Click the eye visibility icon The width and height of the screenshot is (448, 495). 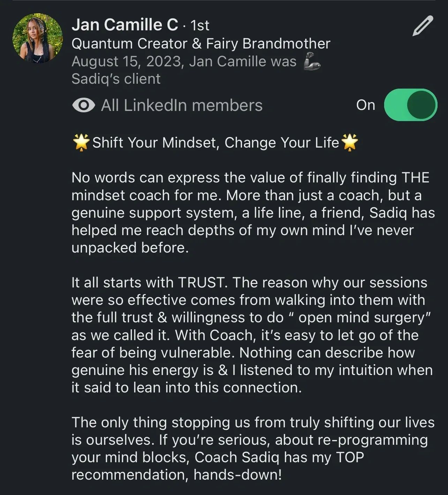click(83, 105)
